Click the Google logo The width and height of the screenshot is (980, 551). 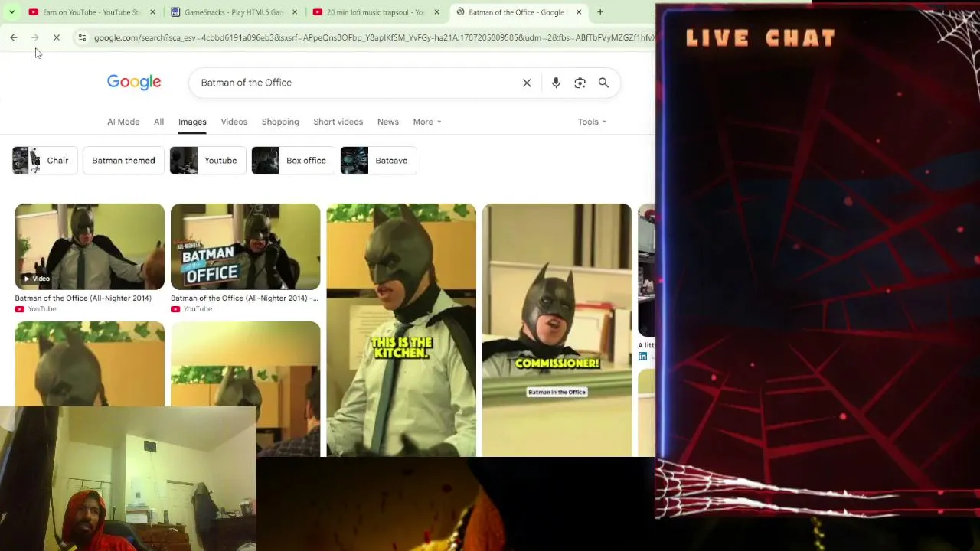[x=134, y=83]
